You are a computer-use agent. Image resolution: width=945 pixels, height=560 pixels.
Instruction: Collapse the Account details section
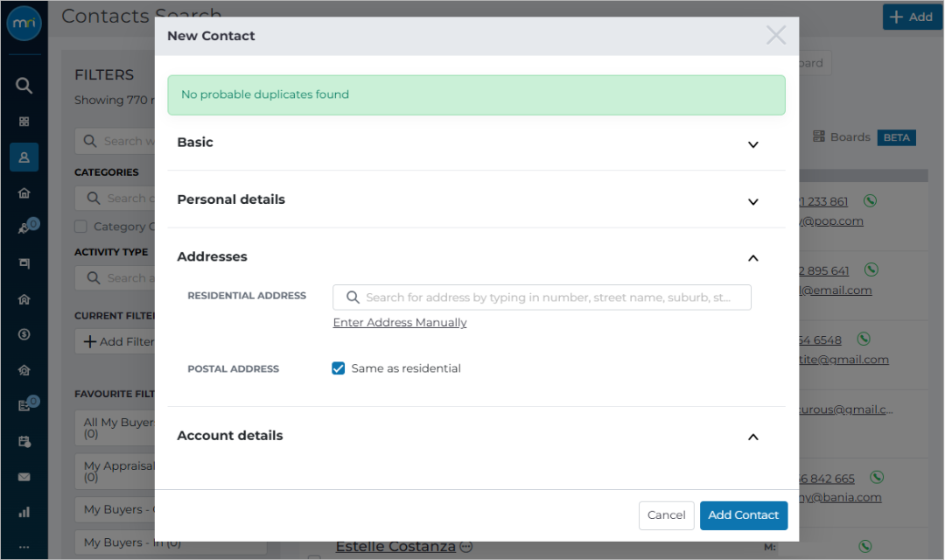click(752, 437)
